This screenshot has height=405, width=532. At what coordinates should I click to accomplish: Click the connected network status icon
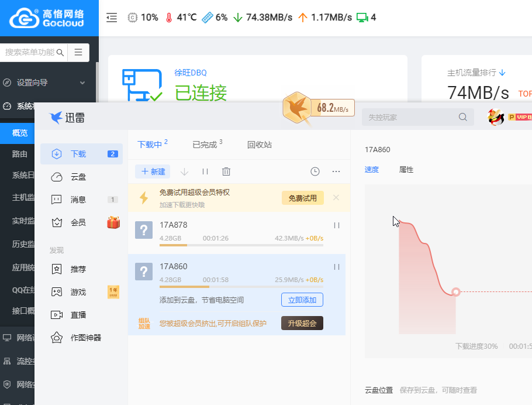pos(142,85)
